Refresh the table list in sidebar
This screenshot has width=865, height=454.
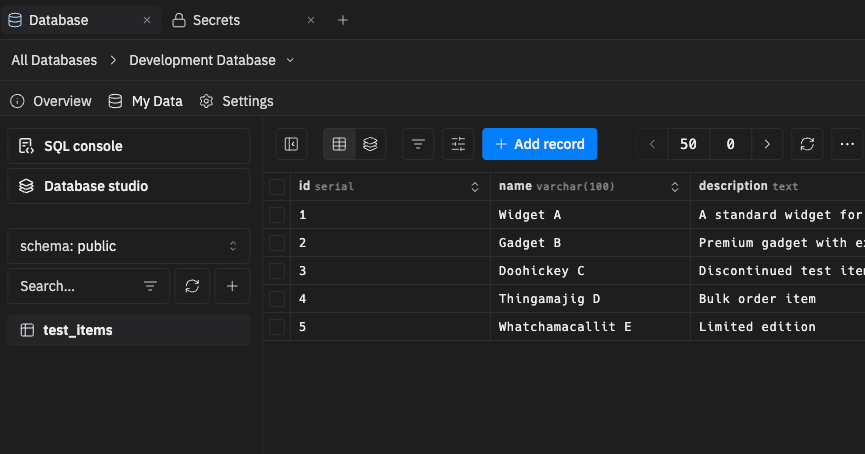pos(192,286)
